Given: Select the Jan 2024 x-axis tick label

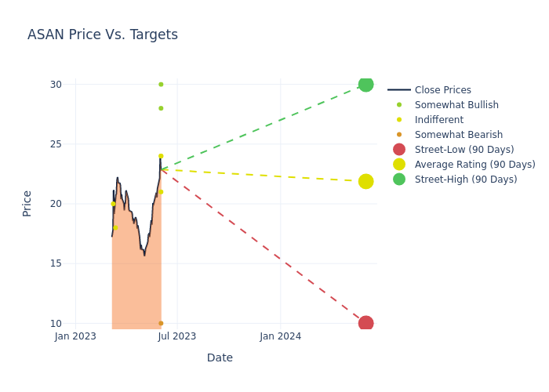Looking at the screenshot, I should (280, 336).
